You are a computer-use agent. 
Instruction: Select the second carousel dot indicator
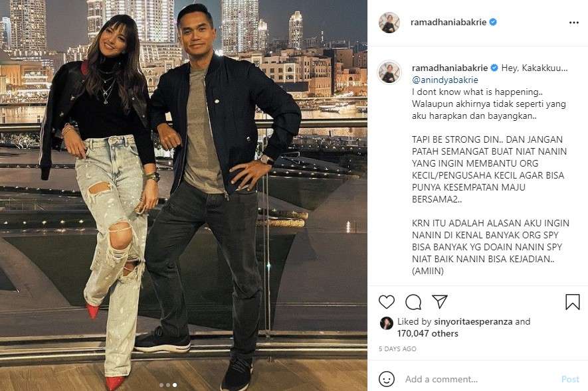coord(168,384)
